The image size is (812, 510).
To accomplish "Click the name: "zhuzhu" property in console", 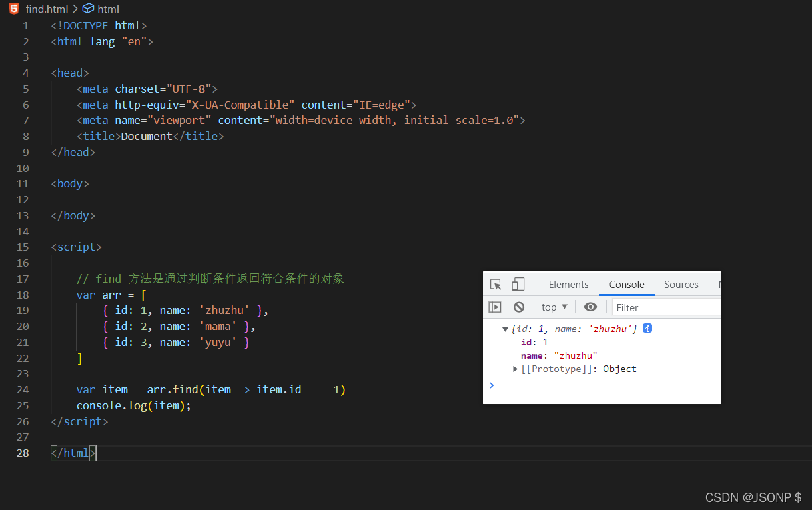I will (x=559, y=355).
